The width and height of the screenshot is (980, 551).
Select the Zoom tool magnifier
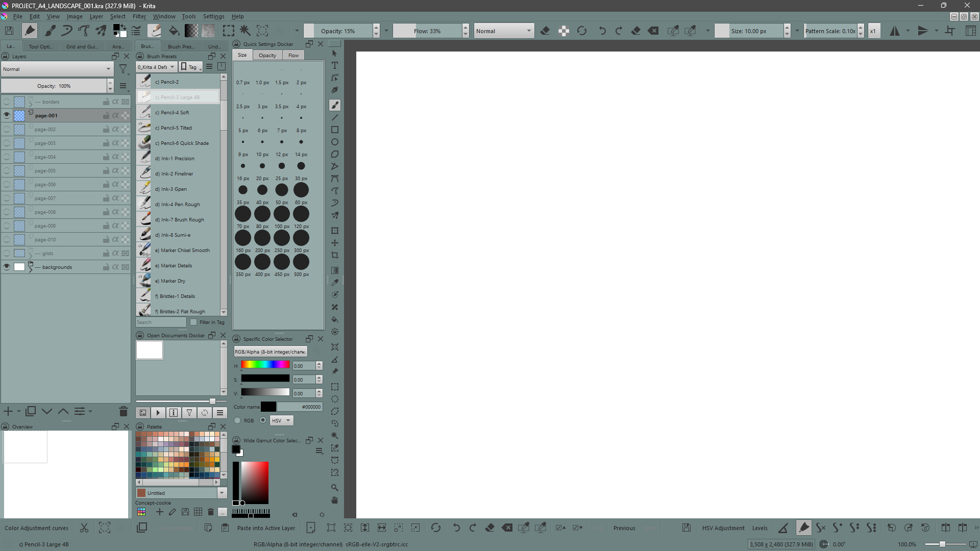pyautogui.click(x=335, y=488)
